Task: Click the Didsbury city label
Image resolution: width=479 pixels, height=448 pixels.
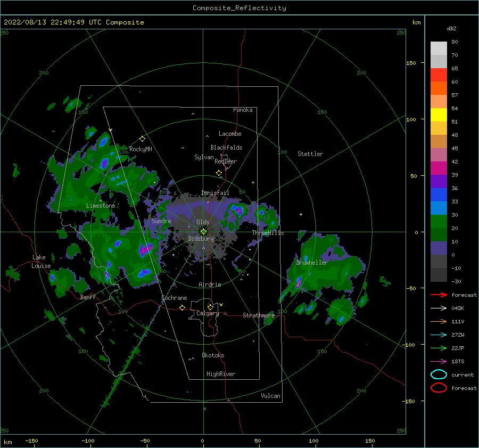Action: [201, 239]
